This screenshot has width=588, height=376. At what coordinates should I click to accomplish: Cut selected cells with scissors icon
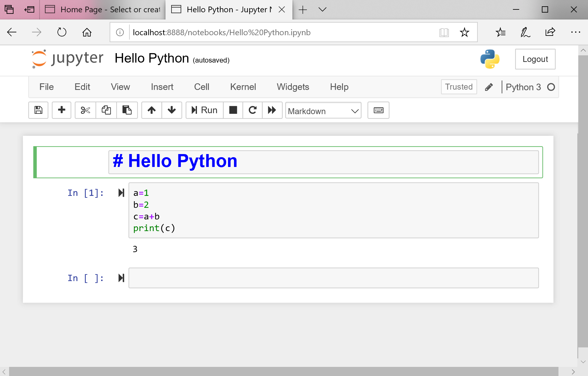click(85, 110)
